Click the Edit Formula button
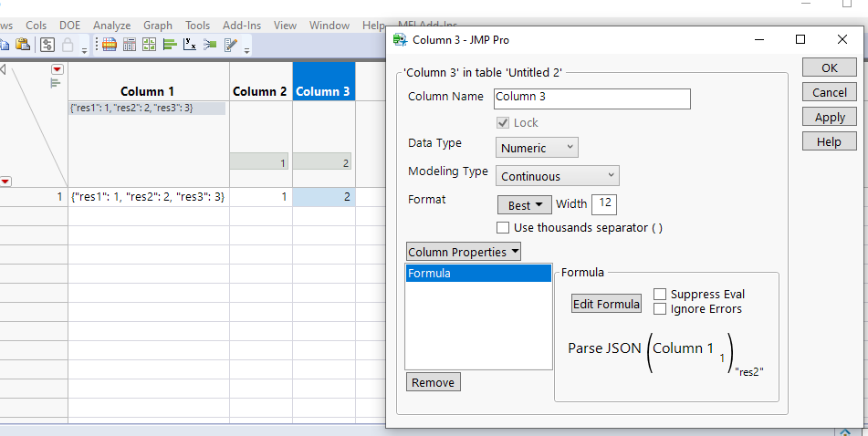This screenshot has height=436, width=868. tap(606, 305)
